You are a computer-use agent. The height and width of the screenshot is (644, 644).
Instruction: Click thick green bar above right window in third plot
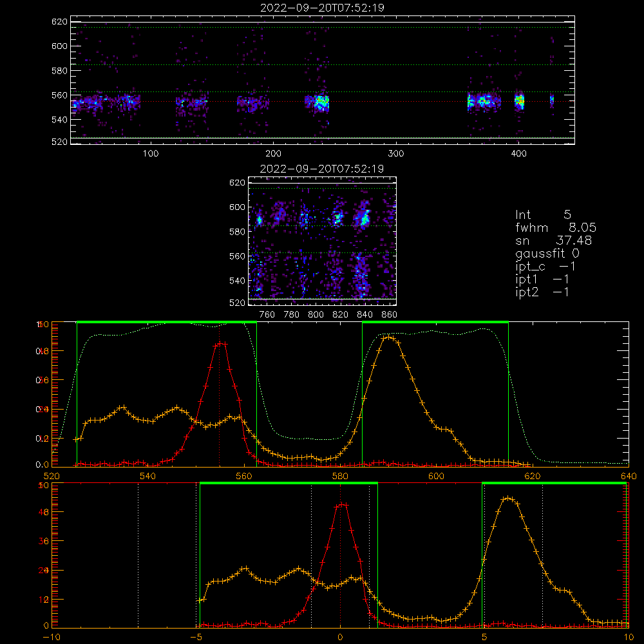click(x=435, y=322)
